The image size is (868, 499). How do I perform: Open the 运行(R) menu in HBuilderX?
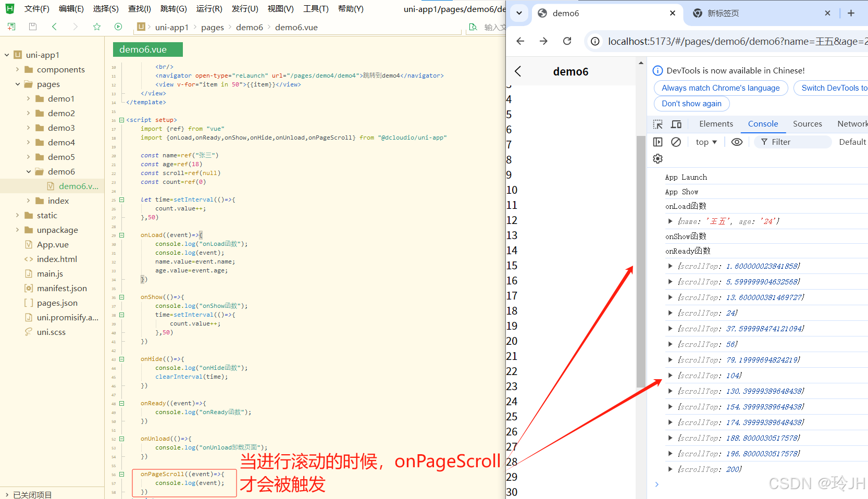[209, 8]
